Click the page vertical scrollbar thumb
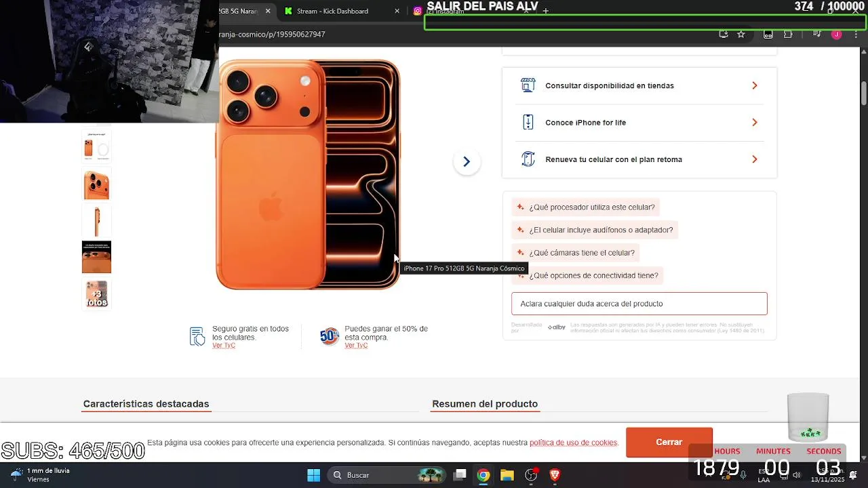The image size is (868, 488). (864, 92)
